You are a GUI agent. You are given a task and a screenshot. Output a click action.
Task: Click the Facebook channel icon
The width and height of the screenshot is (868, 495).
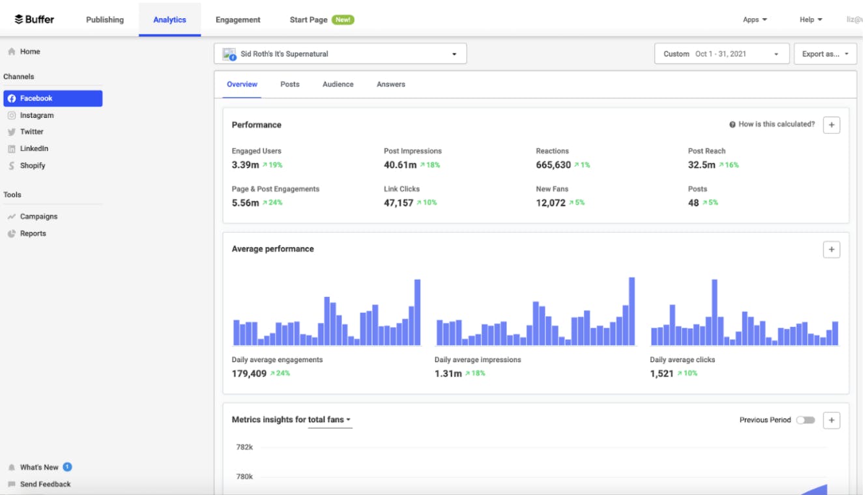(12, 98)
